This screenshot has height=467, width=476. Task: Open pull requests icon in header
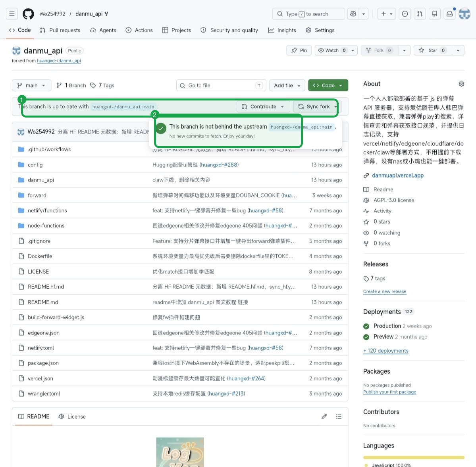[x=420, y=14]
